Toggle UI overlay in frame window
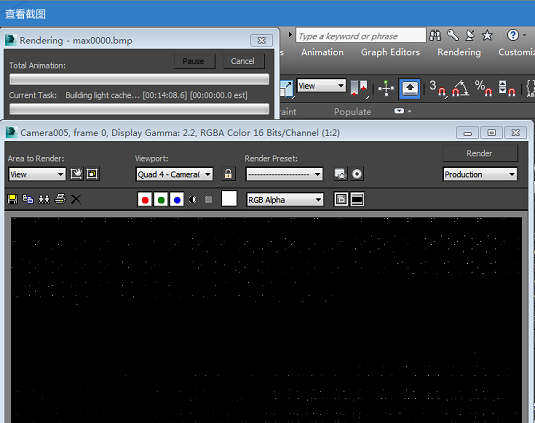This screenshot has height=423, width=535. (x=341, y=200)
